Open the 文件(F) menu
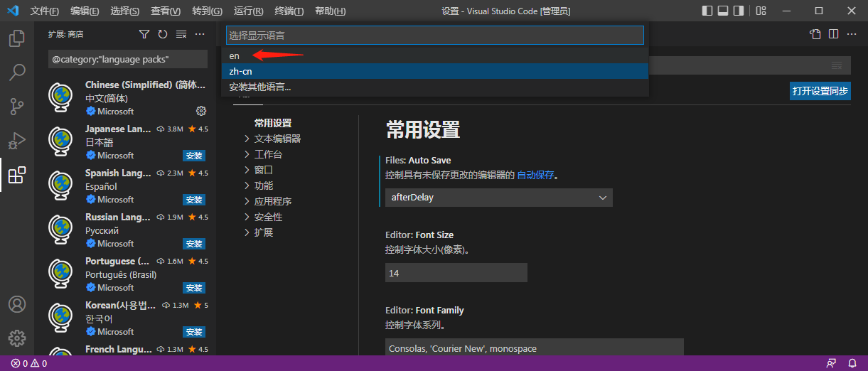The width and height of the screenshot is (868, 371). [45, 11]
